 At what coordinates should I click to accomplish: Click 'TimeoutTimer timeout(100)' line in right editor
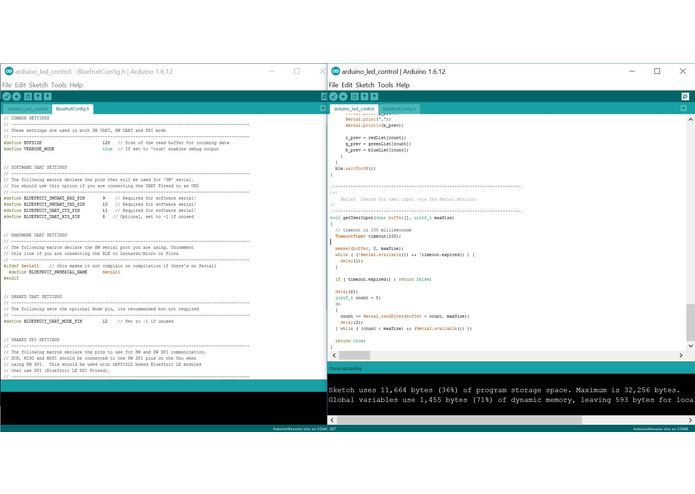368,237
